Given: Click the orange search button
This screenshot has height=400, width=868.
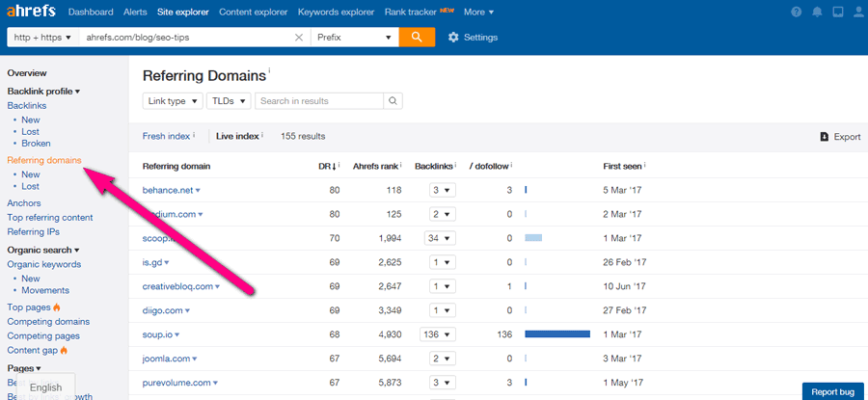Looking at the screenshot, I should click(x=417, y=37).
